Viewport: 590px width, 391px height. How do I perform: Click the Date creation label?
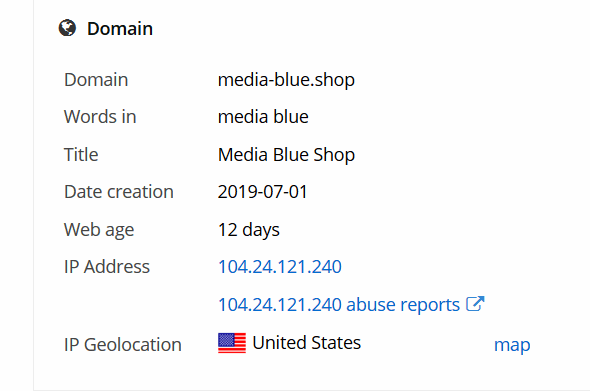click(x=119, y=192)
